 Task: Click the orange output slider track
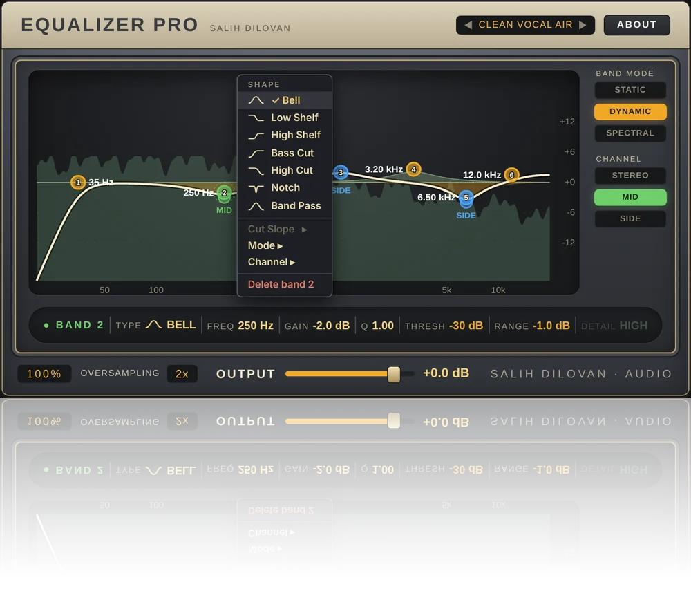[337, 374]
